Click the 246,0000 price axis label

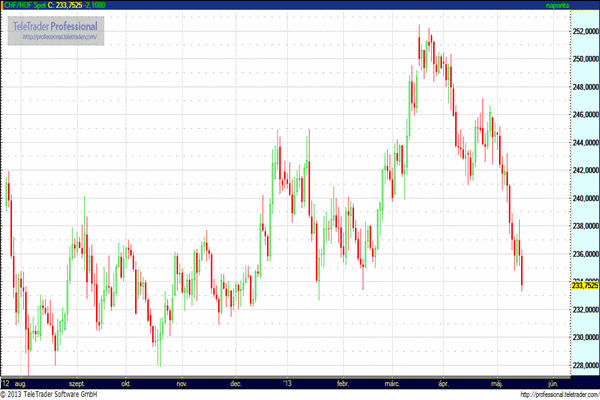(x=584, y=115)
